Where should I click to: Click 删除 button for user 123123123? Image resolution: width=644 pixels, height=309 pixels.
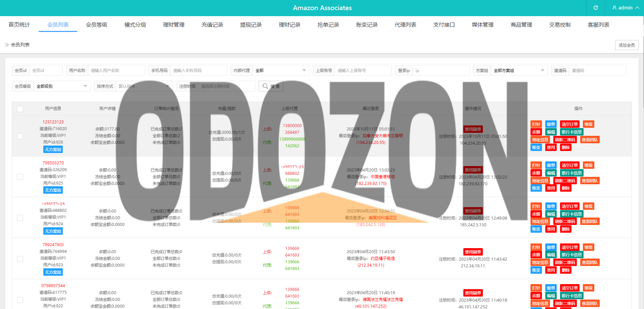(x=566, y=147)
